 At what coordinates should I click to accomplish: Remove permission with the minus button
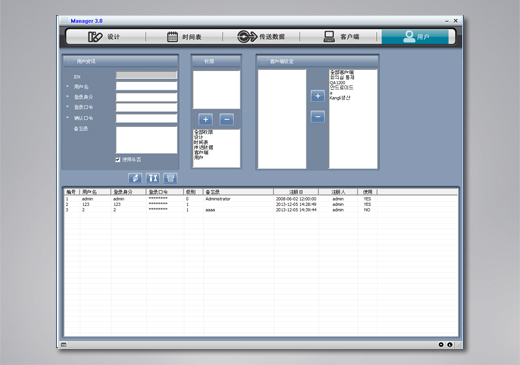227,119
